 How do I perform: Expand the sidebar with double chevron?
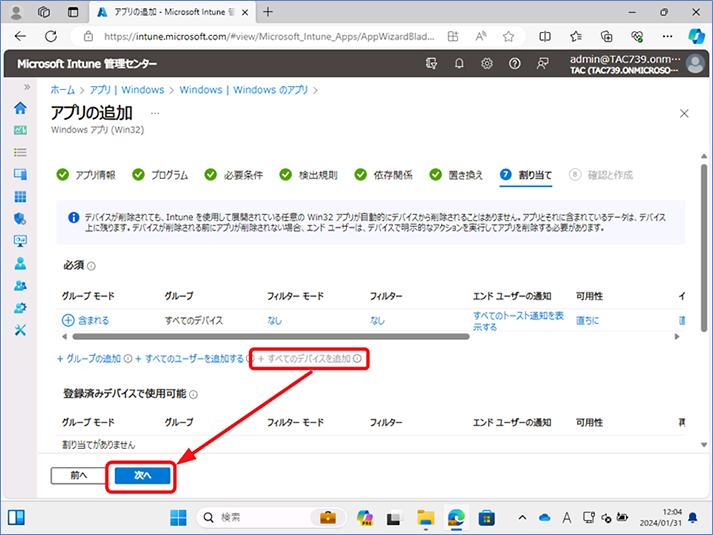pyautogui.click(x=27, y=87)
